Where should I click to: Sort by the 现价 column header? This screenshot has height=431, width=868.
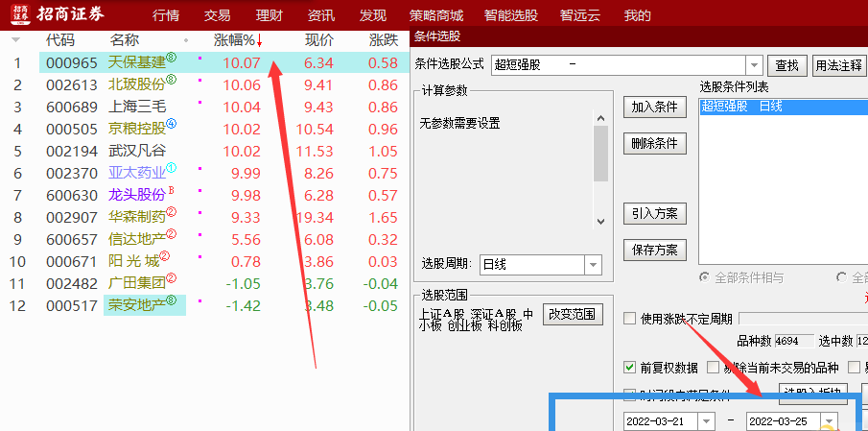[319, 40]
